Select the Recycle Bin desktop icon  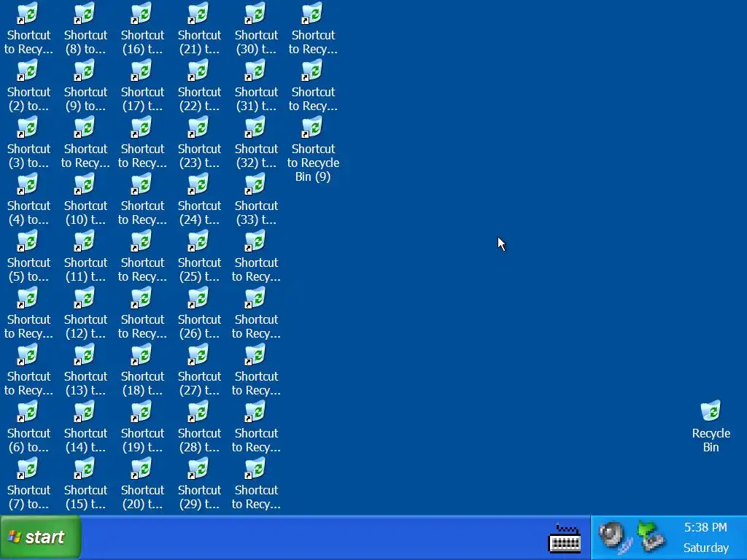tap(711, 427)
